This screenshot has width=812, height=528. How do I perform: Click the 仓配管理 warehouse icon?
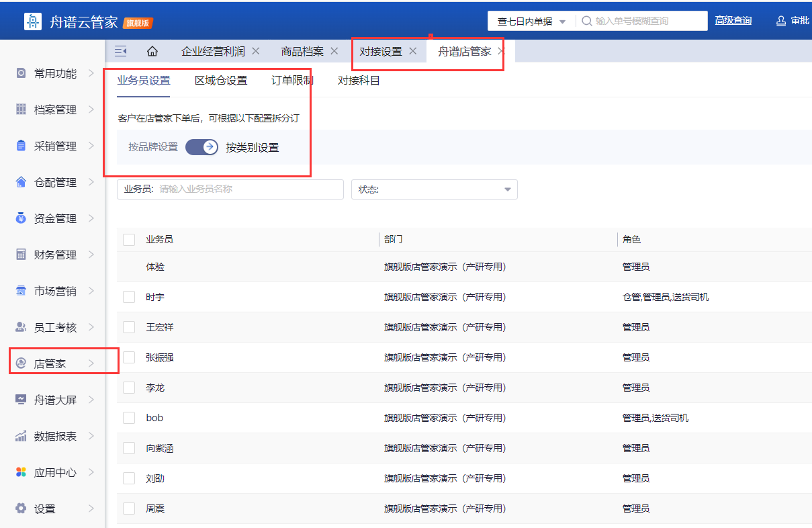tap(21, 182)
